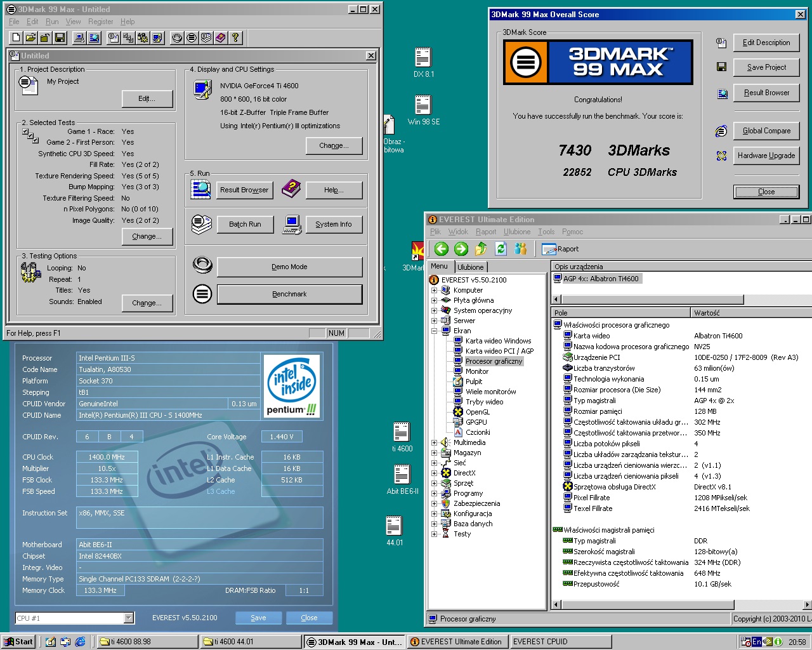Screen dimensions: 812x650
Task: Switch to 'ti 4600 88.98' taskbar window
Action: tap(149, 642)
